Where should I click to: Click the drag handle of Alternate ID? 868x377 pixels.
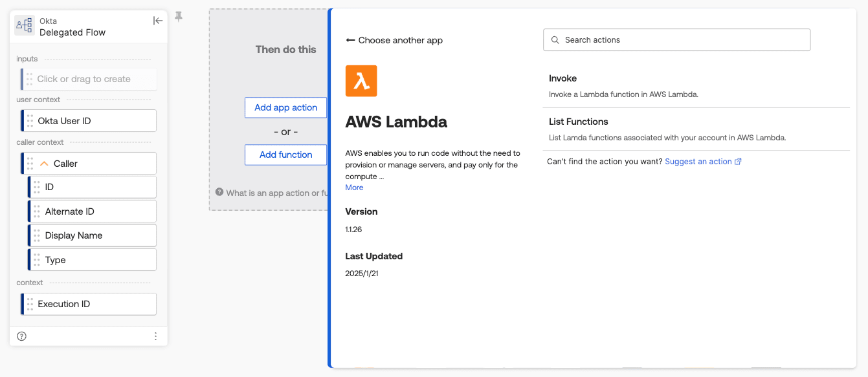pyautogui.click(x=37, y=211)
